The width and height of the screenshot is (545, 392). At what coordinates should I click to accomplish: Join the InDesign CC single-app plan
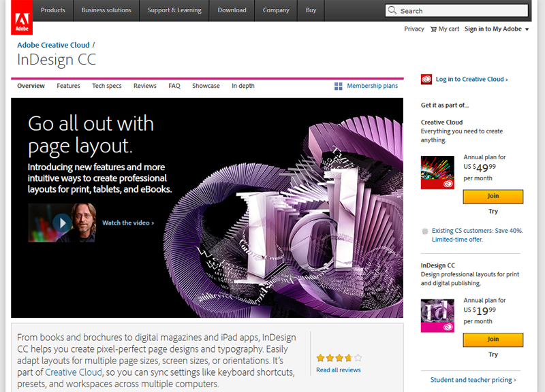[493, 340]
